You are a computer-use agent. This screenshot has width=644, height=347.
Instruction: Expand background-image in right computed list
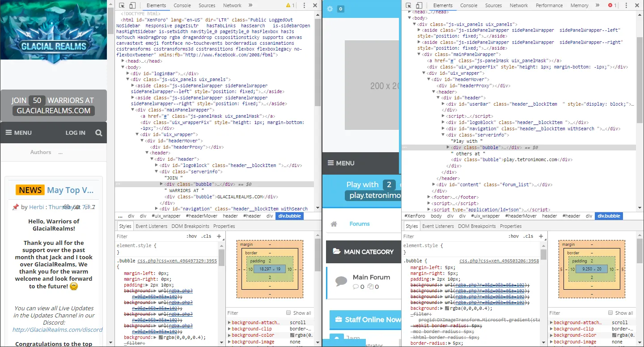(x=551, y=342)
